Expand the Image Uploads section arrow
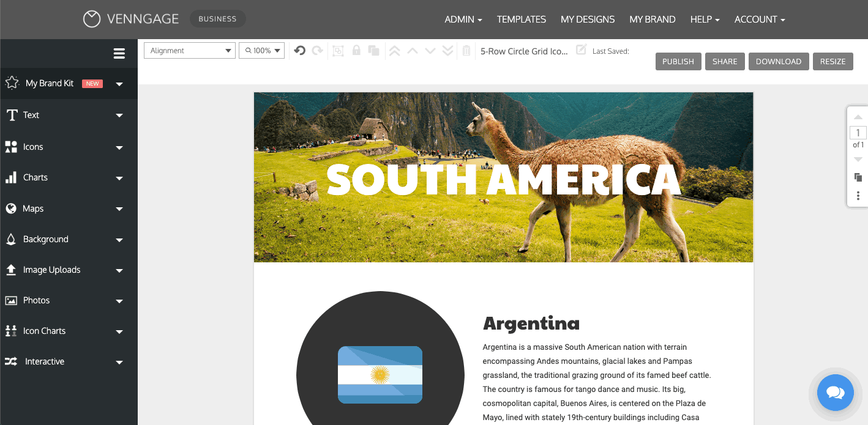The height and width of the screenshot is (425, 868). [x=119, y=270]
